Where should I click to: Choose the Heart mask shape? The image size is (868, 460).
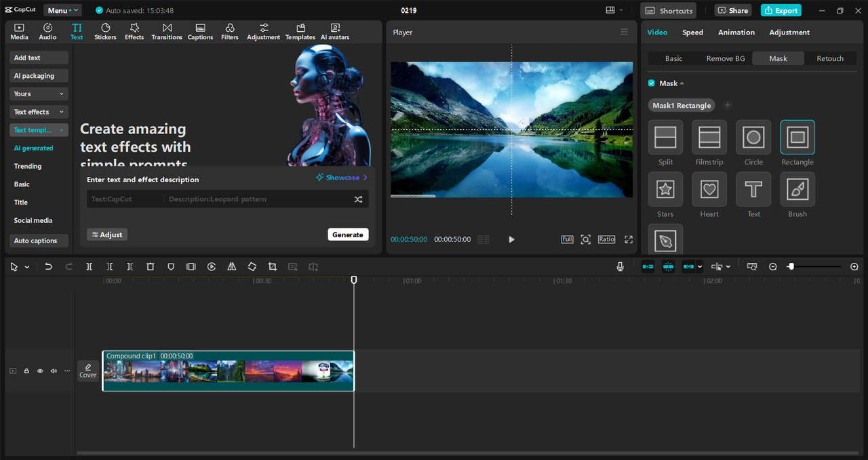709,190
